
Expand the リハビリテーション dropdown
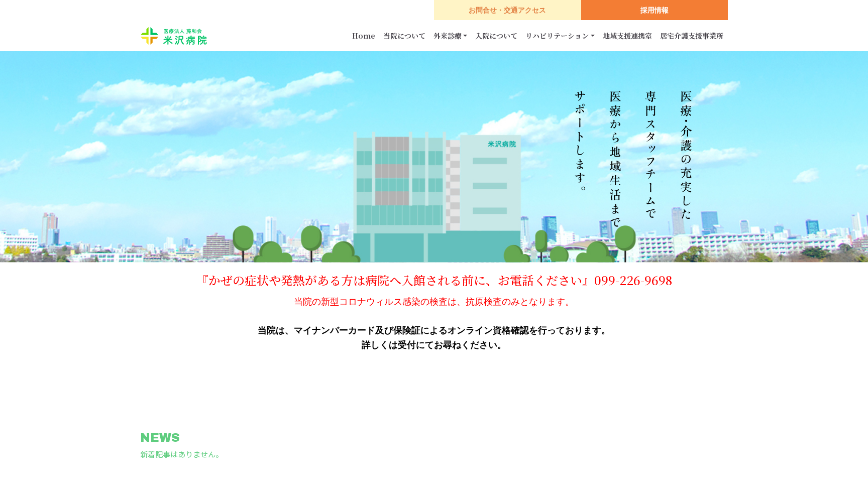560,36
